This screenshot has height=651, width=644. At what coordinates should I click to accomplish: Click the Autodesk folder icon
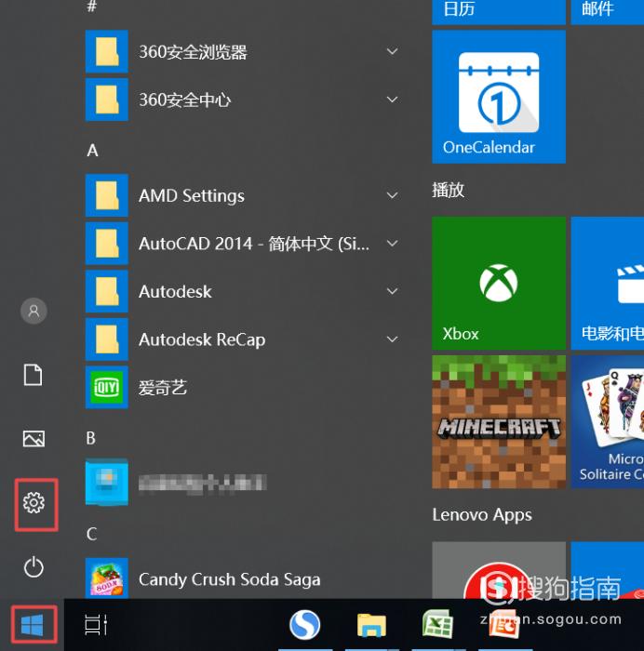coord(107,291)
